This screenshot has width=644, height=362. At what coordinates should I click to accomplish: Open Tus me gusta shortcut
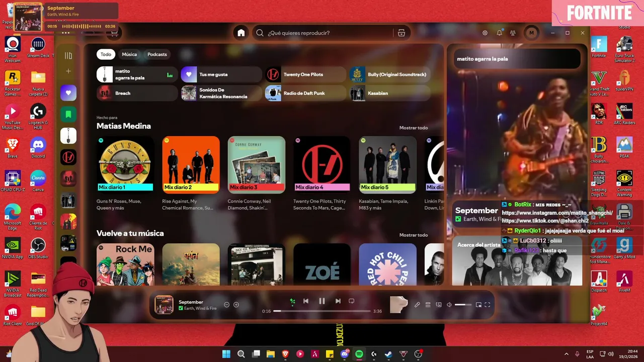(x=221, y=74)
